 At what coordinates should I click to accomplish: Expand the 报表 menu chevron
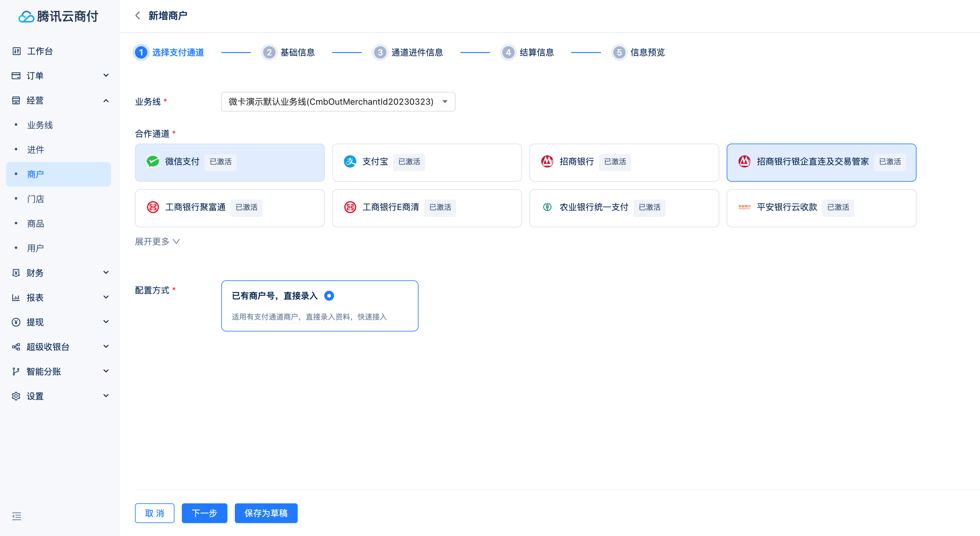106,297
